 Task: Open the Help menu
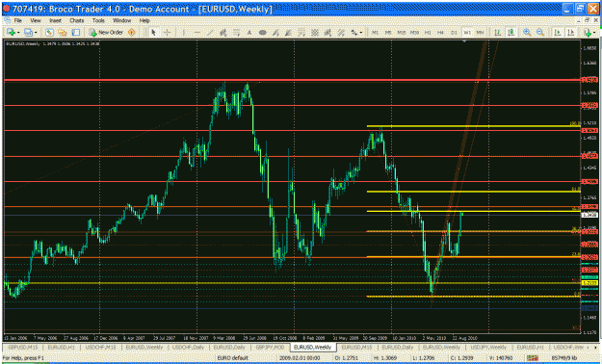coord(144,20)
